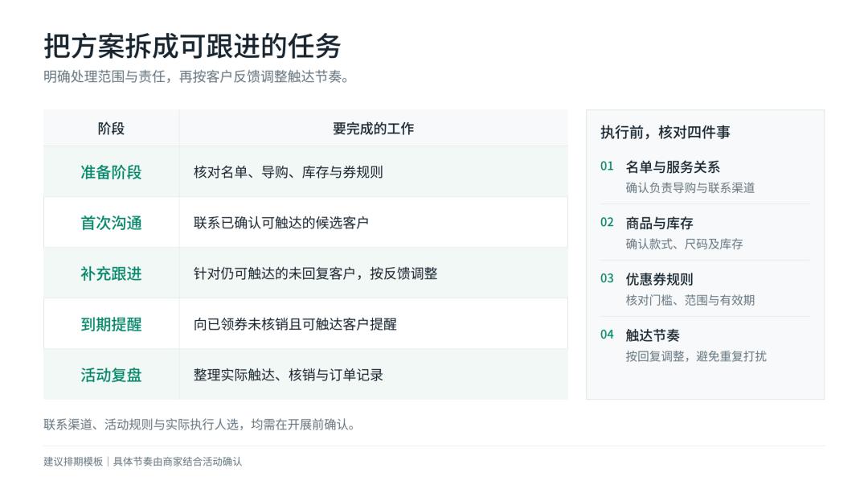The height and width of the screenshot is (489, 868).
Task: Click the note 联系渠道、活动规则与实际执行人选
Action: point(200,425)
